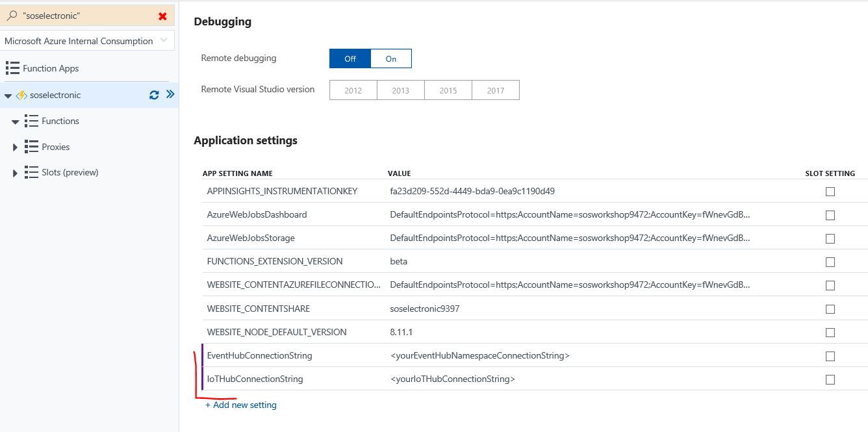
Task: Refresh the soselectronic function app
Action: [154, 95]
